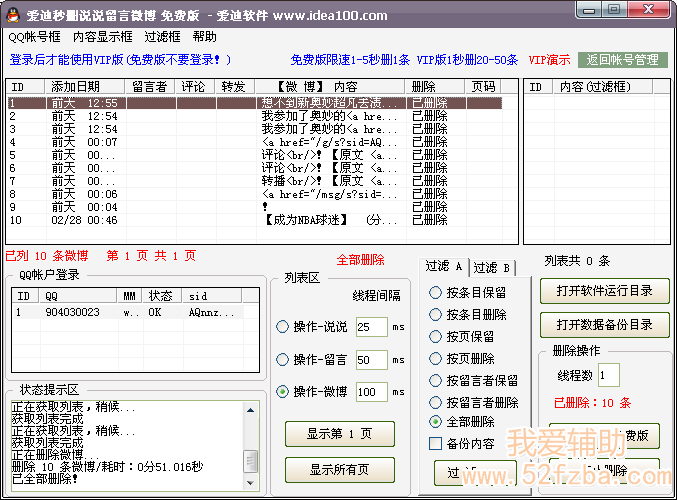Select QQ account 904030023 row
The image size is (677, 500).
click(130, 312)
